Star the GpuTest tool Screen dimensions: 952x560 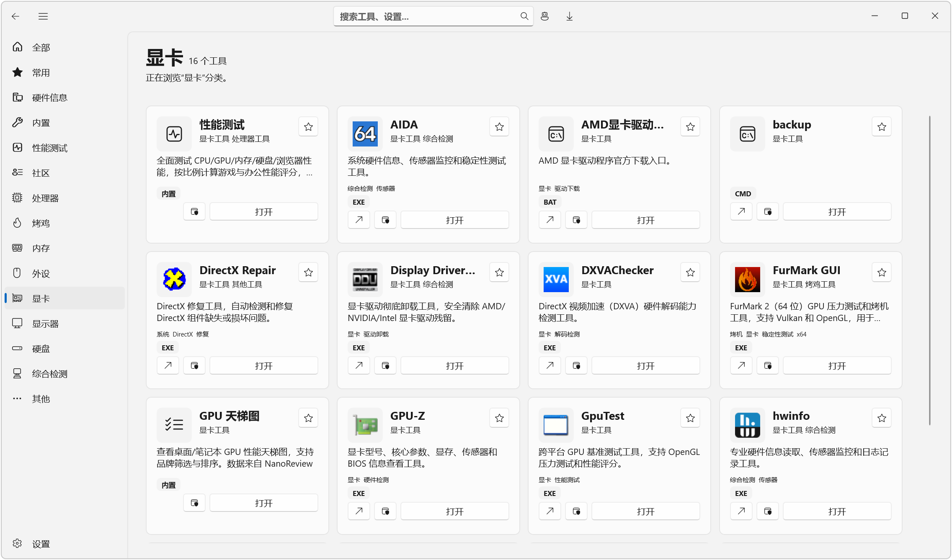tap(690, 418)
